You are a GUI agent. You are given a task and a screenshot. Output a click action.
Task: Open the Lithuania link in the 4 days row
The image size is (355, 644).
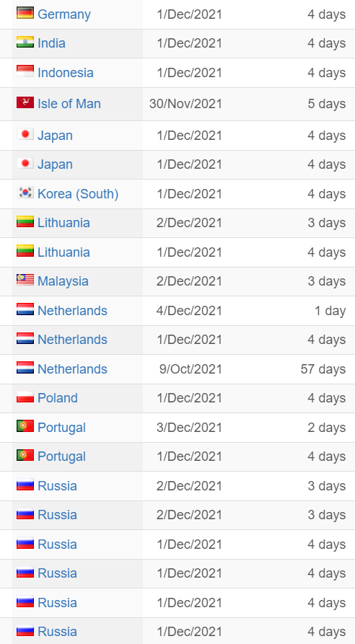point(63,252)
